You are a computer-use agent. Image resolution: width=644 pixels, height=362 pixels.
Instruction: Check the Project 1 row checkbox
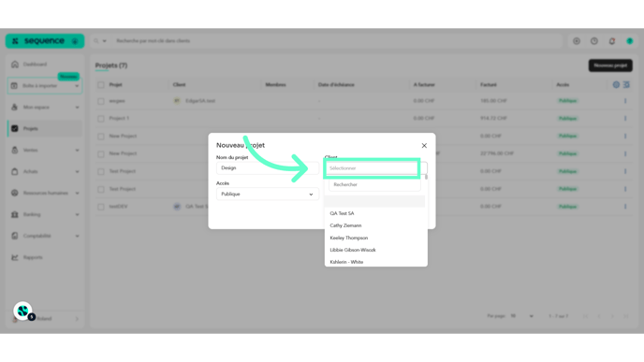tap(101, 119)
